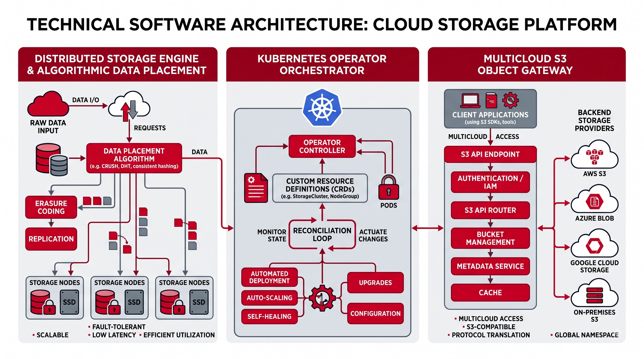Select the Bucket Management box
Image resolution: width=644 pixels, height=359 pixels.
coord(490,238)
